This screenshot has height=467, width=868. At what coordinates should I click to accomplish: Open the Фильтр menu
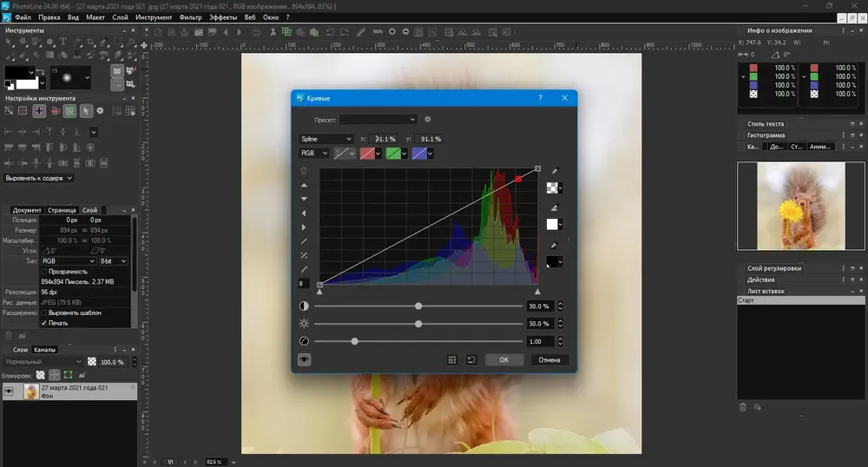tap(190, 17)
